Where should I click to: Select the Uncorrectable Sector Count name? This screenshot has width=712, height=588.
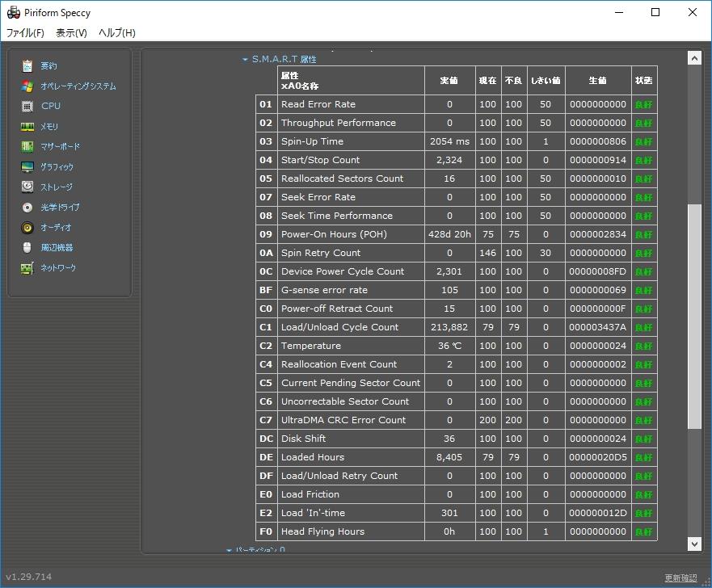(x=345, y=402)
